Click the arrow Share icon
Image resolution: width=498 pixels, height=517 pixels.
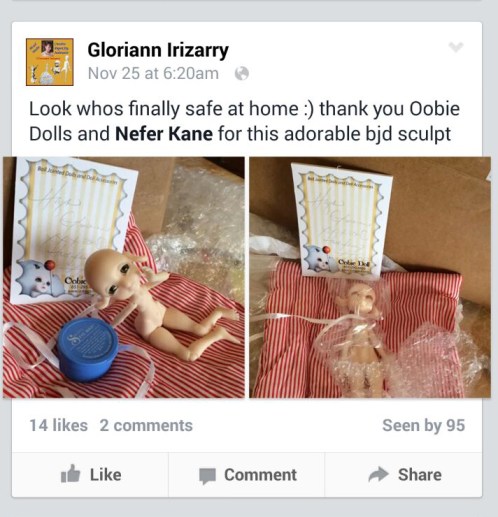pyautogui.click(x=378, y=474)
